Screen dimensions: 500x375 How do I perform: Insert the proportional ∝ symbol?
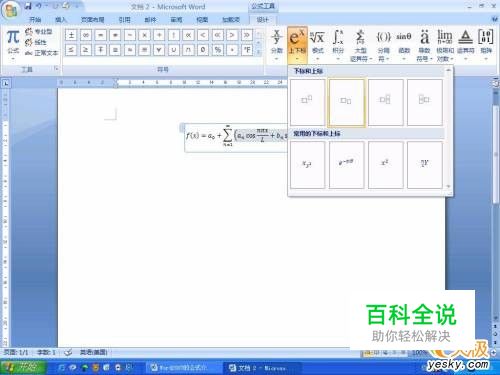point(188,35)
